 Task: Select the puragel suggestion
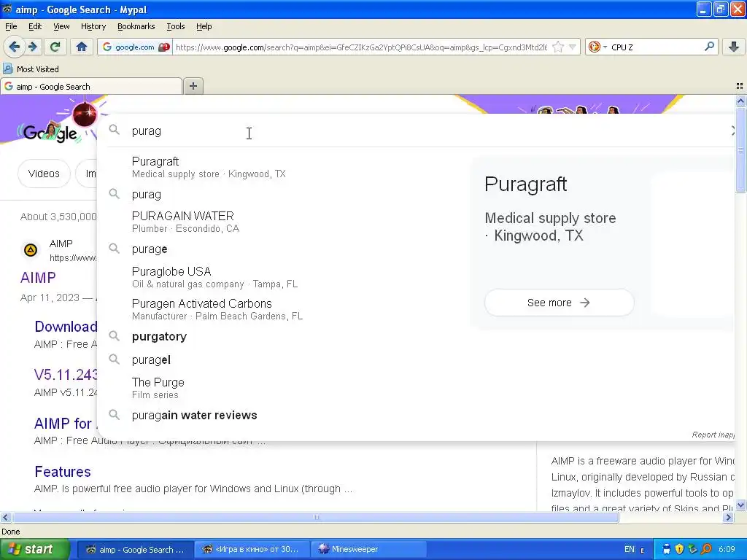click(286, 360)
